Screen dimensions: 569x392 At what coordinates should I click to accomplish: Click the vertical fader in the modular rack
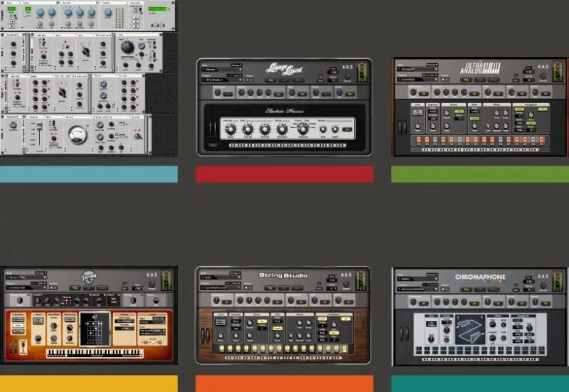pyautogui.click(x=40, y=134)
